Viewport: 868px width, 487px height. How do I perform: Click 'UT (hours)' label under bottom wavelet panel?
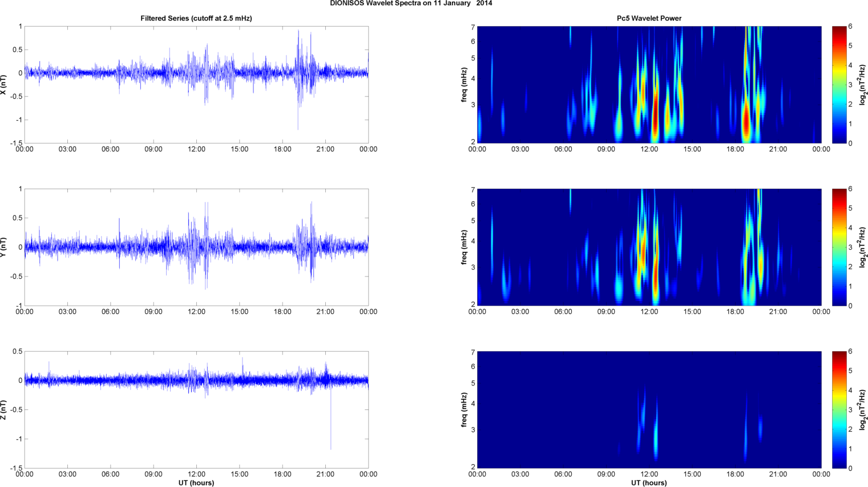click(x=649, y=483)
